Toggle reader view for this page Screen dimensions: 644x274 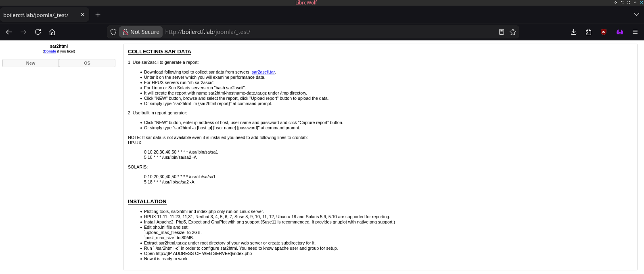(501, 32)
